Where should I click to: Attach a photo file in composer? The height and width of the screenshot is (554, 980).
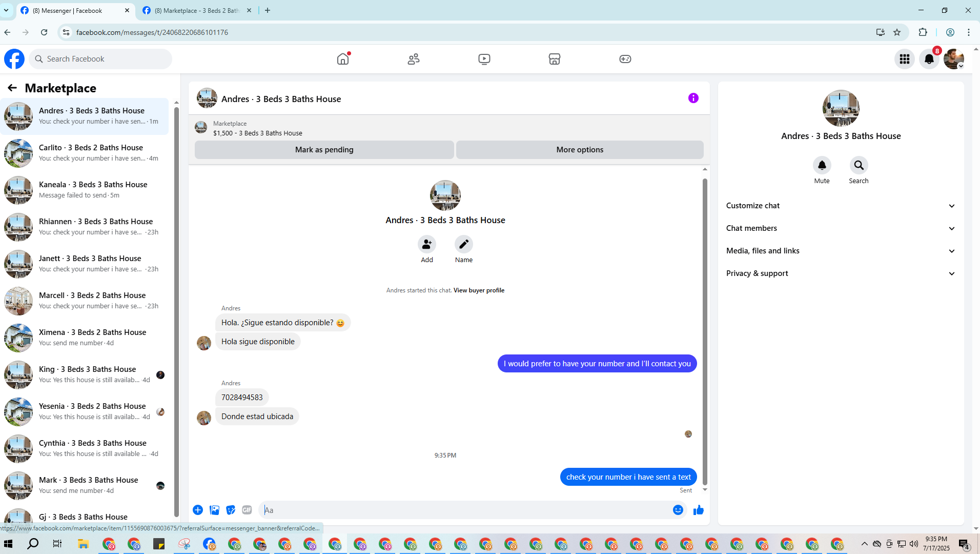[215, 510]
